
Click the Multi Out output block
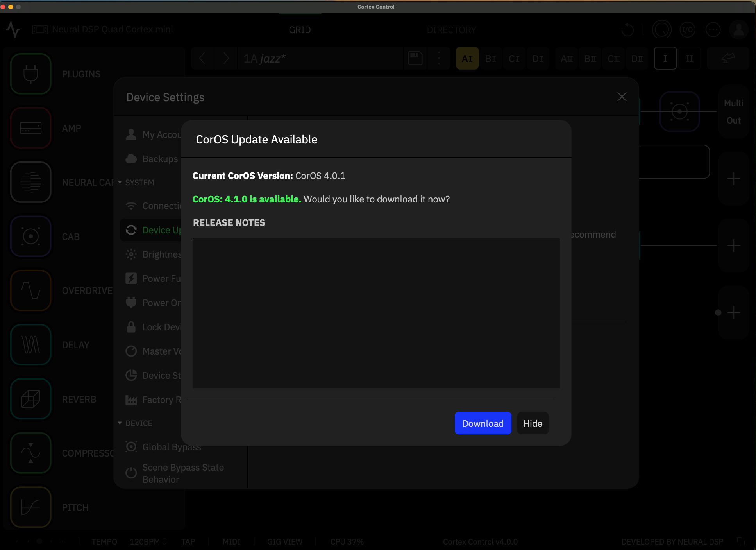pyautogui.click(x=734, y=112)
